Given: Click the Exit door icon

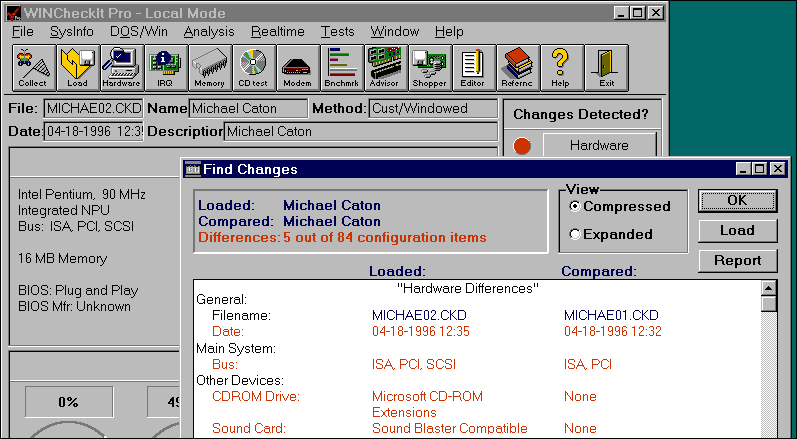Looking at the screenshot, I should click(605, 68).
